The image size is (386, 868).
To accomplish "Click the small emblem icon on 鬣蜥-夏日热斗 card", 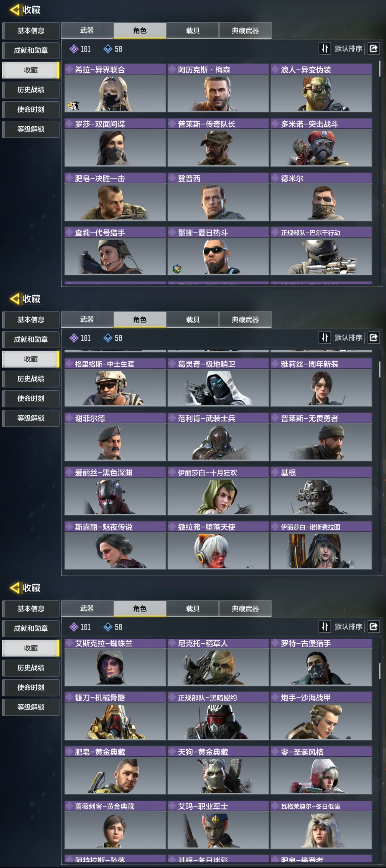I will (x=177, y=269).
